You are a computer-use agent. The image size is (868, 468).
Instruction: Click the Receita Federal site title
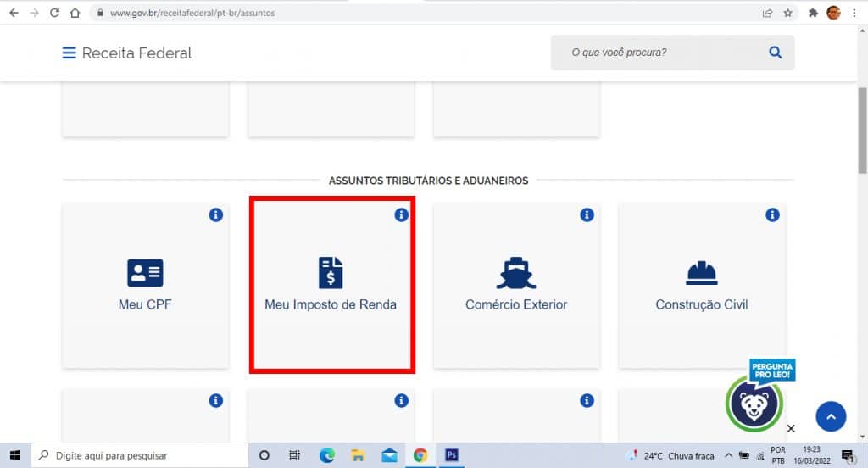pyautogui.click(x=136, y=53)
